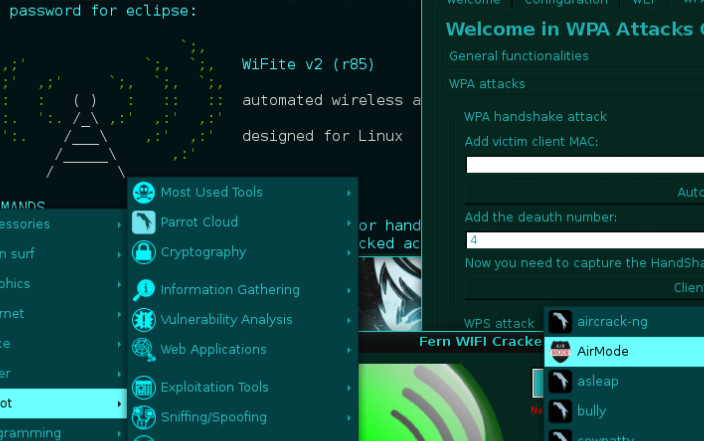This screenshot has height=441, width=704.
Task: Open Sniffing/Spoofing category
Action: (x=243, y=417)
